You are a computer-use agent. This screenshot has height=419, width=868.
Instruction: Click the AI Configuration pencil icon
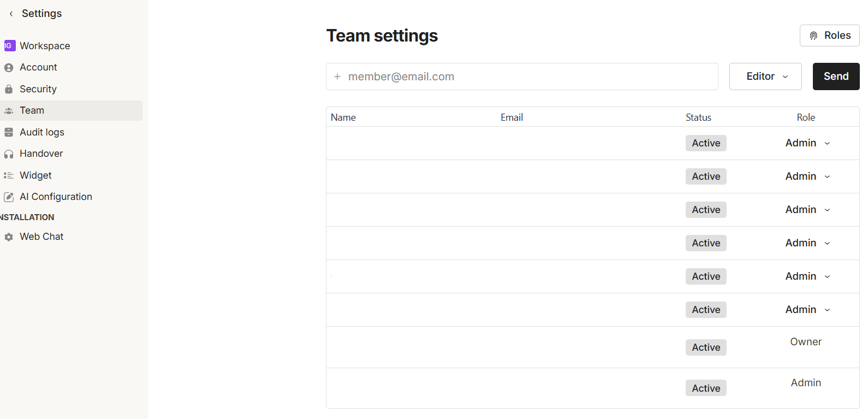pos(9,197)
